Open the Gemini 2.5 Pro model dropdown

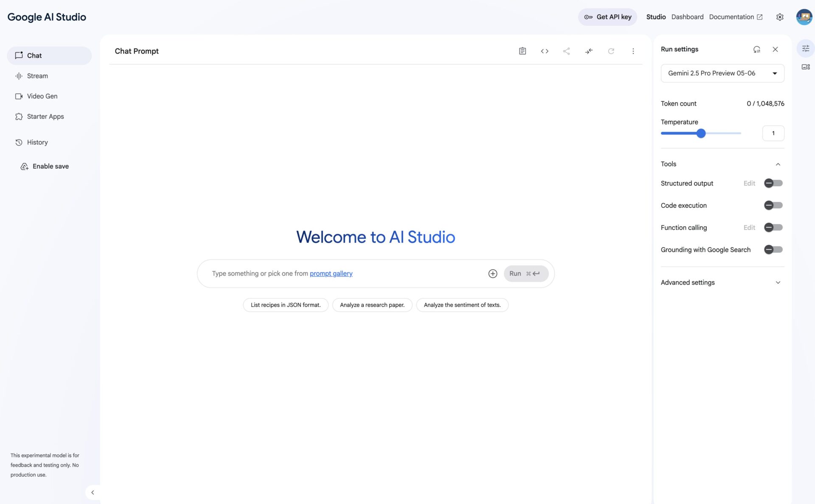coord(722,73)
